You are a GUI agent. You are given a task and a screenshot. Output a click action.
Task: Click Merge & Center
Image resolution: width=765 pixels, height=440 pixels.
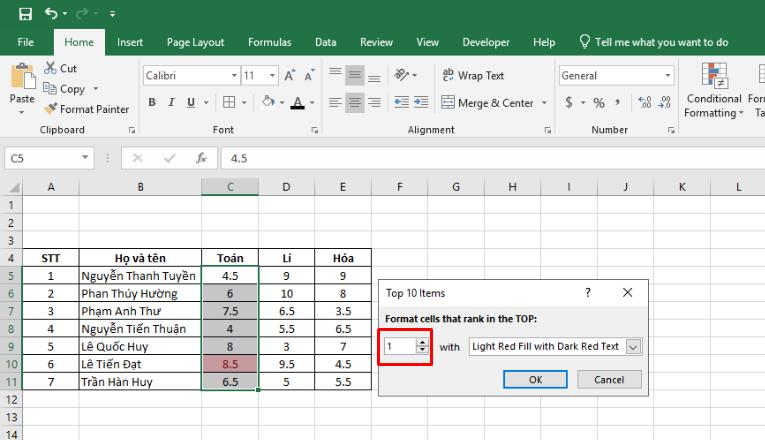click(x=487, y=103)
